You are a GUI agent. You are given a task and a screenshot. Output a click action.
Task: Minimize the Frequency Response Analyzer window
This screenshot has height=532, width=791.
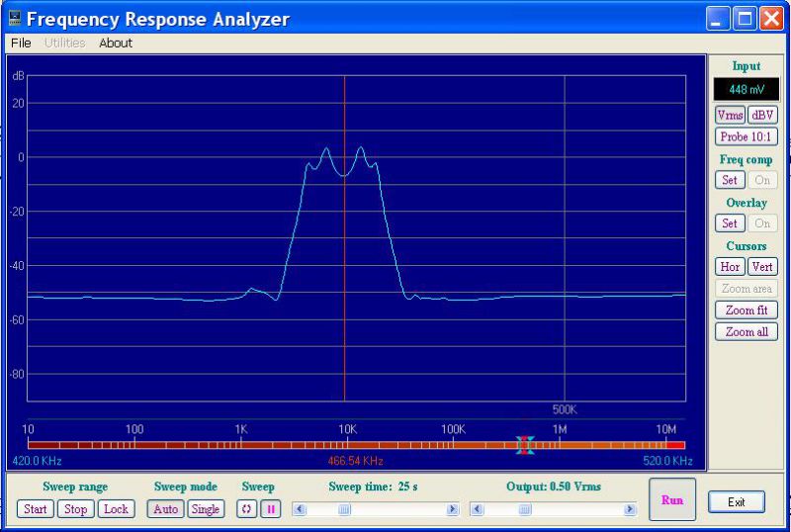718,19
